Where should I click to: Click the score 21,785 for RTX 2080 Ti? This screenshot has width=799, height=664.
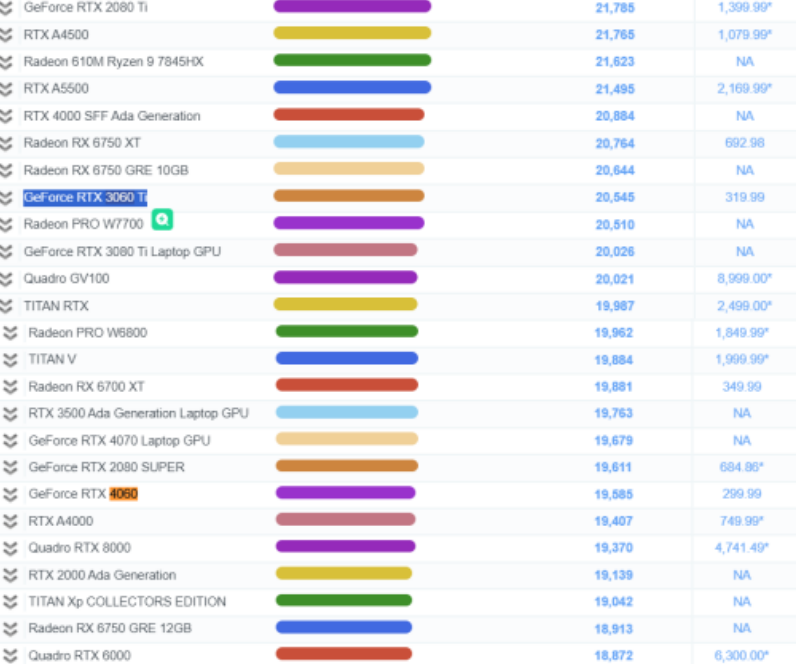pos(615,8)
